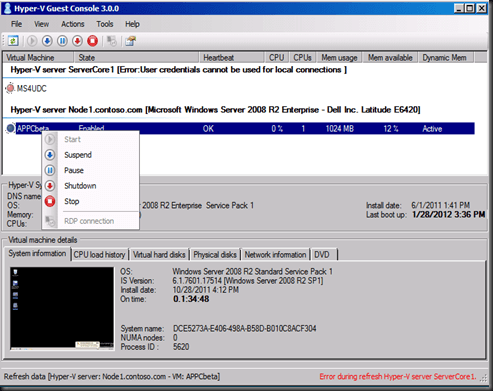Switch to CPU load history tab

[x=100, y=255]
